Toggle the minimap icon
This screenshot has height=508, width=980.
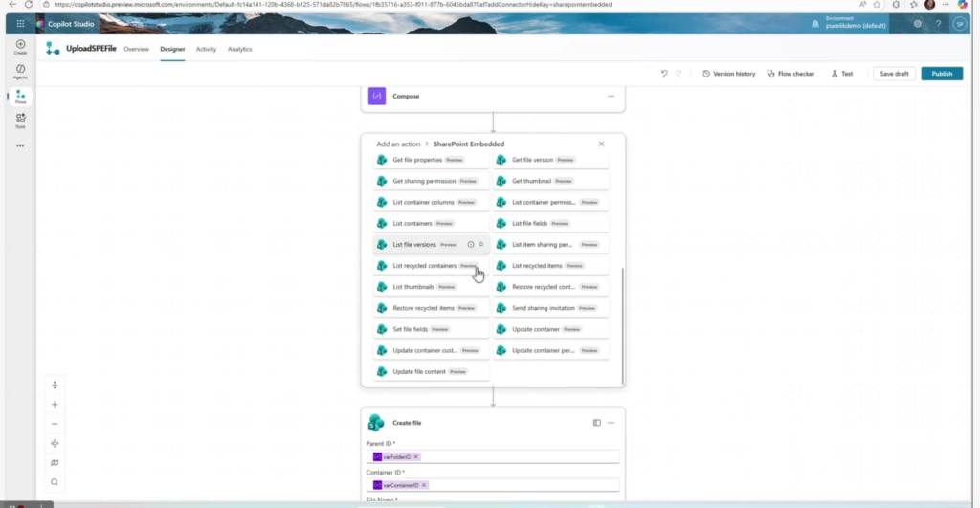pyautogui.click(x=55, y=462)
